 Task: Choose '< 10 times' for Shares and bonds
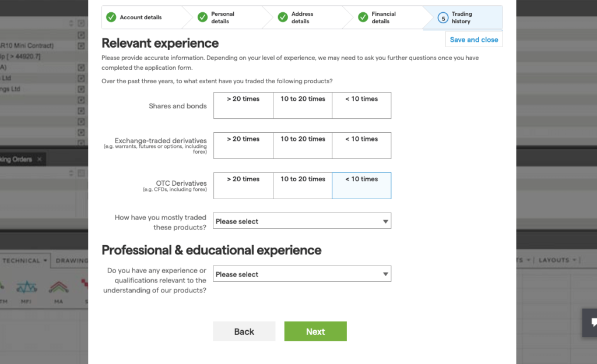[x=361, y=105]
